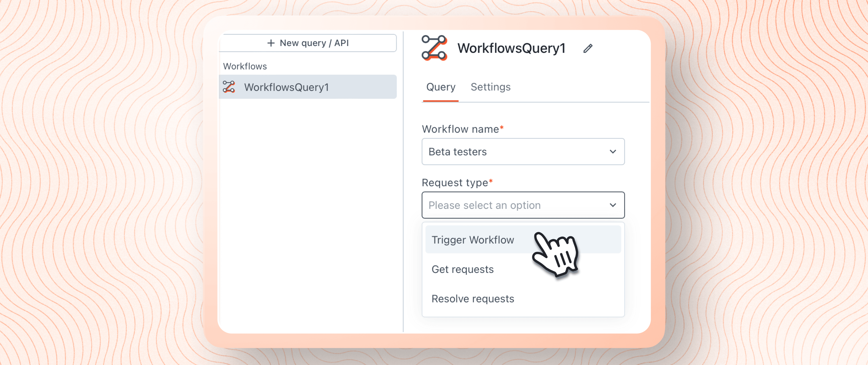Viewport: 868px width, 365px height.
Task: Click the Beta testers dropdown chevron arrow
Action: coord(613,152)
